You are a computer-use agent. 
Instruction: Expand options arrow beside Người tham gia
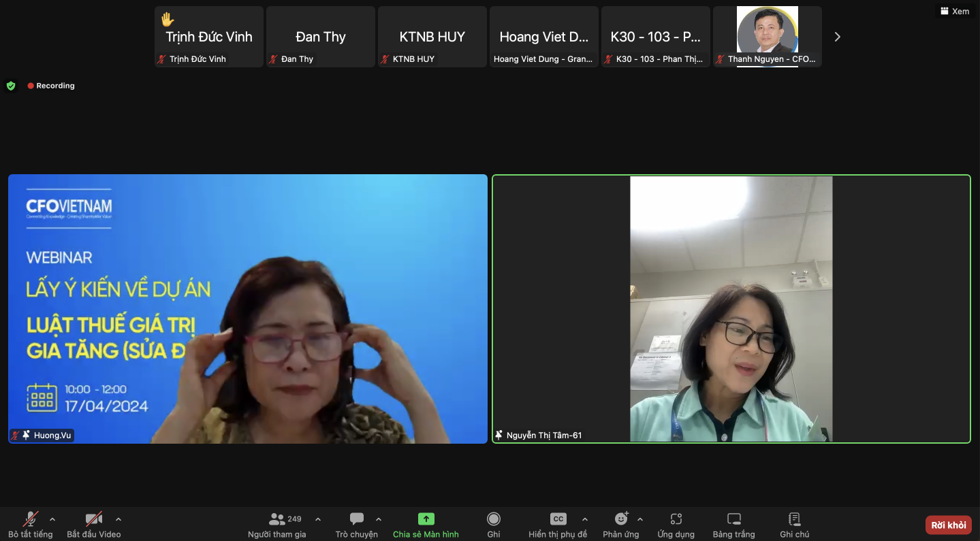pyautogui.click(x=317, y=519)
